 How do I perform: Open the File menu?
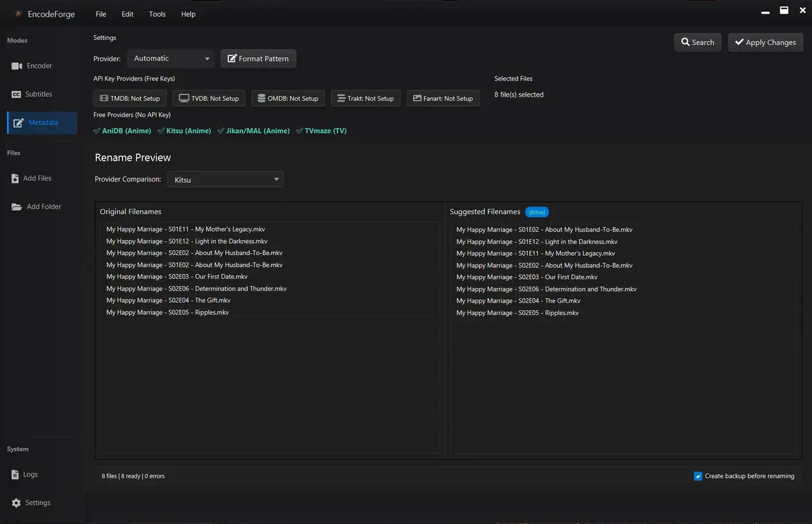point(101,14)
